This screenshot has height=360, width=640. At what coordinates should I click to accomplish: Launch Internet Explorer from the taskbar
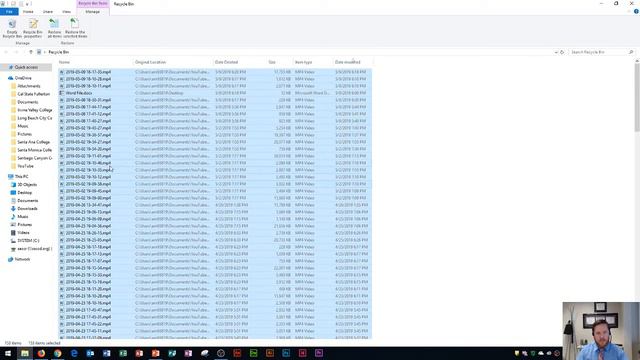point(74,353)
